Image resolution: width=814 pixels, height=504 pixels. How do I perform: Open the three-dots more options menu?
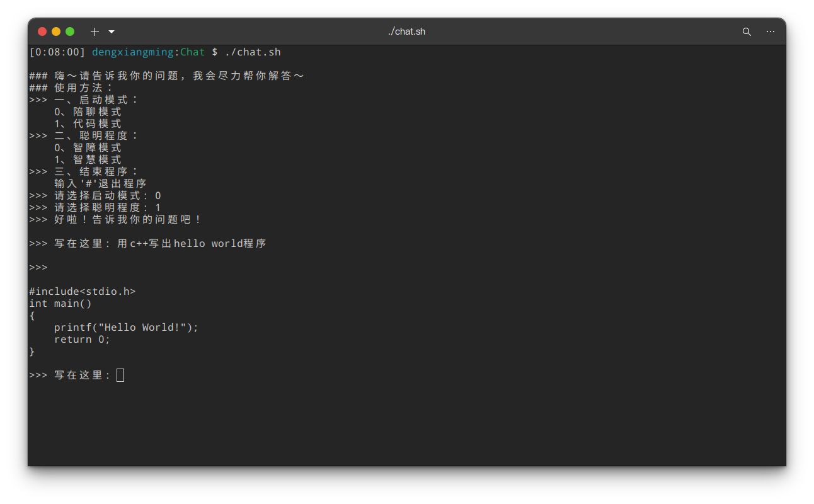click(771, 31)
